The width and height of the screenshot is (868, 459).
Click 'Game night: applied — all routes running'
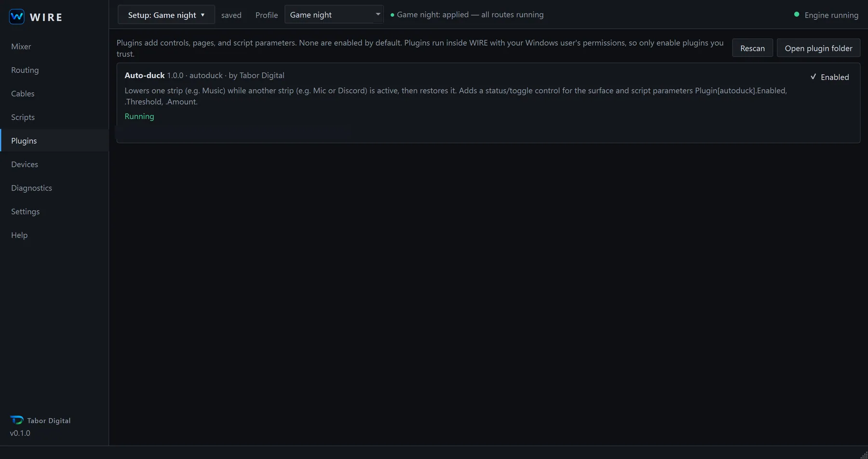tap(470, 14)
